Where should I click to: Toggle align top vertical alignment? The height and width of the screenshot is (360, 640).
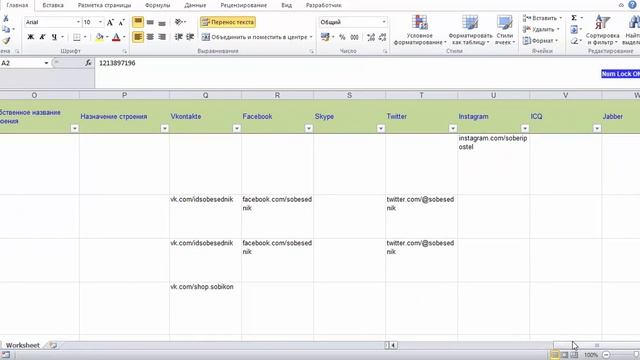click(x=138, y=22)
